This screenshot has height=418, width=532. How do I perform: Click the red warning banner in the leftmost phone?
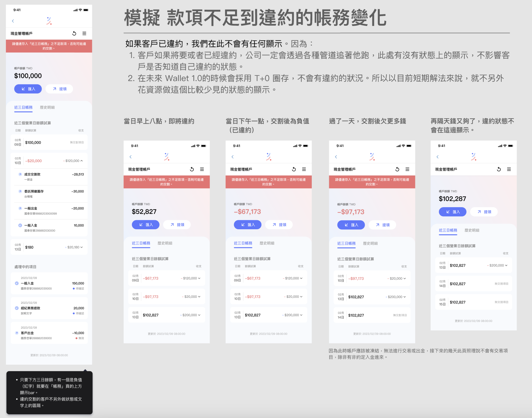click(49, 46)
